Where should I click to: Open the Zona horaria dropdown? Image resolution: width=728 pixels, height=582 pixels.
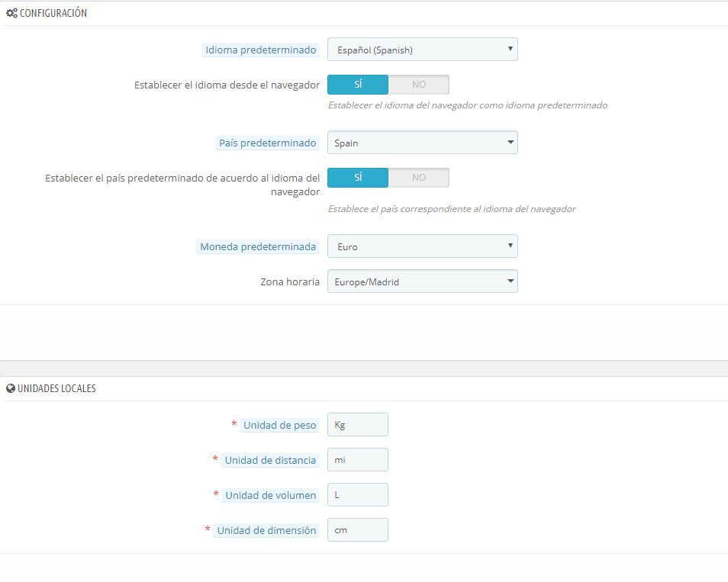[x=423, y=281]
